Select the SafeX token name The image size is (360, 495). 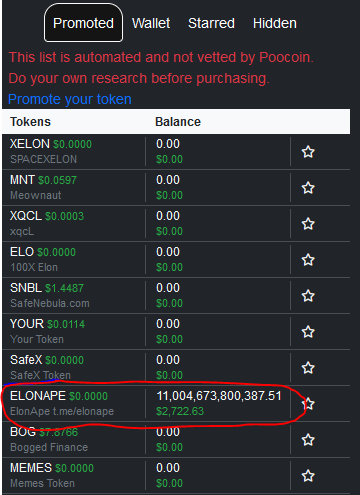click(x=26, y=360)
